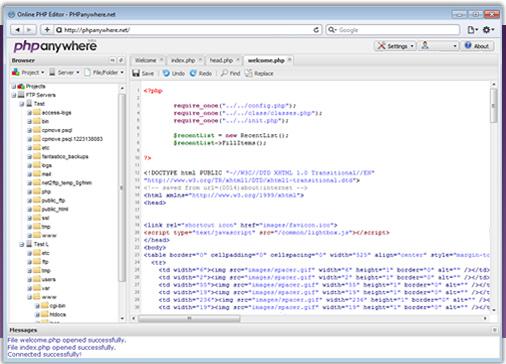Switch to the head.php tab
The height and width of the screenshot is (364, 506).
[221, 60]
